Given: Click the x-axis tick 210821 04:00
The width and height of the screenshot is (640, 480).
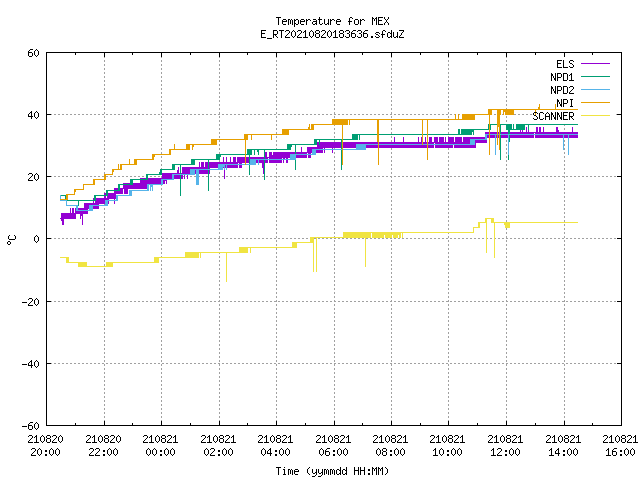Looking at the screenshot, I should pos(276,446).
